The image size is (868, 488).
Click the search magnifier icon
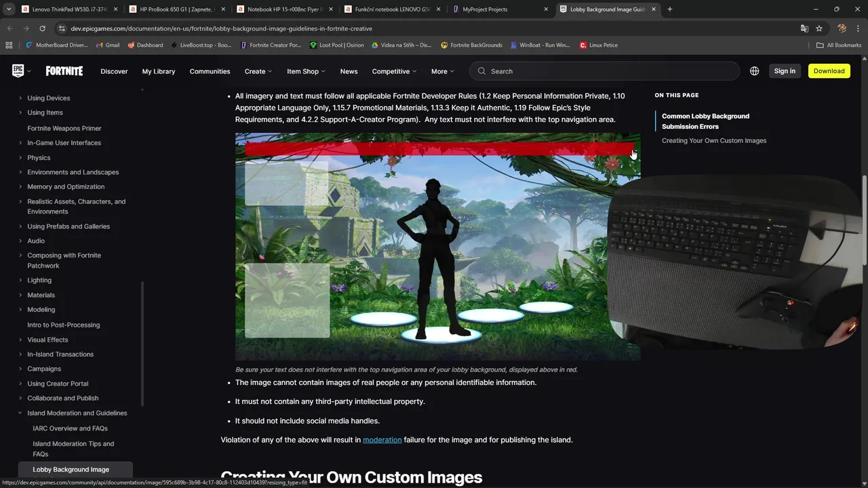(x=481, y=71)
